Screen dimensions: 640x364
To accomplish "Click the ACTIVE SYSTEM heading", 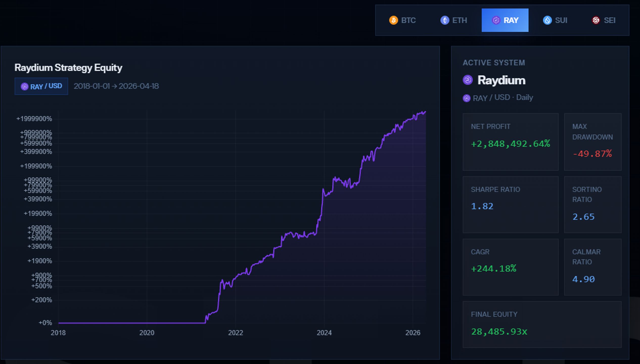I will pos(494,63).
